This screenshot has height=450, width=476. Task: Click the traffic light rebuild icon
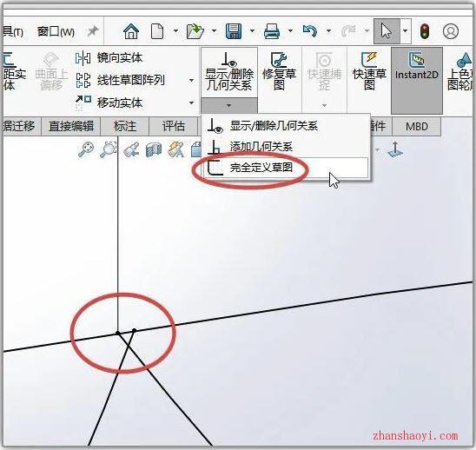coord(425,31)
